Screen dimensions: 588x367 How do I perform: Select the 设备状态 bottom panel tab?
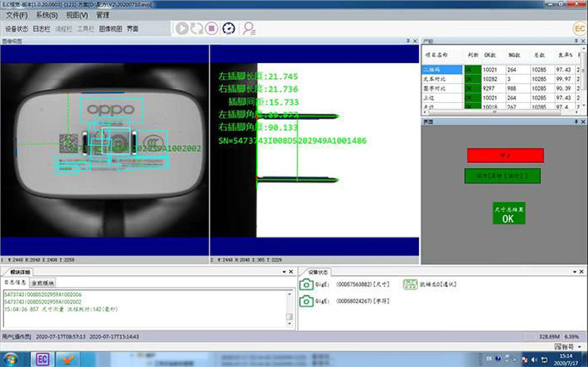click(x=318, y=272)
